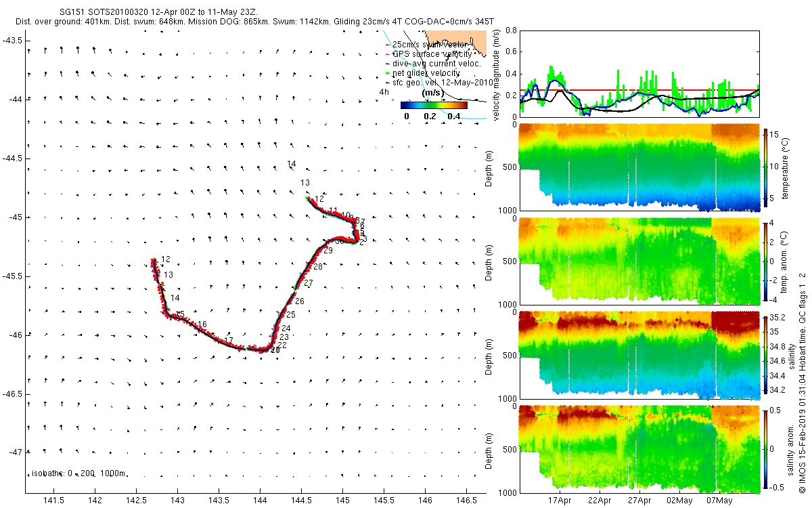Click the '144.5' longitude tick on the map
Viewport: 812px width, 508px height.
click(302, 500)
